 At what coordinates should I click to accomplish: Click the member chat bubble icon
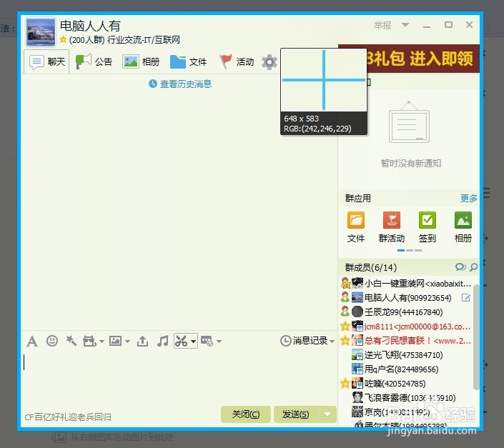[x=460, y=267]
